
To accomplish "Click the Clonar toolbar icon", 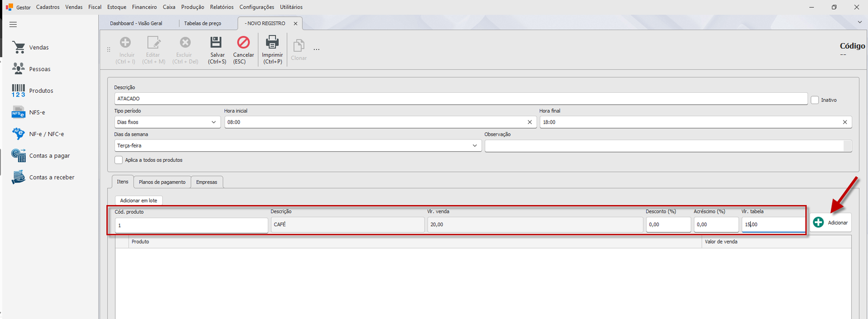I will coord(299,46).
